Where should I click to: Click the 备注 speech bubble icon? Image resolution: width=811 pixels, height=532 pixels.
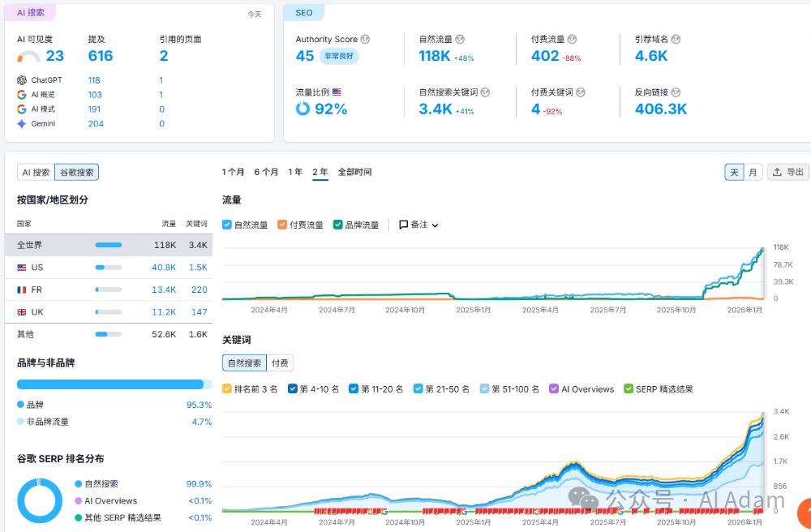pos(404,225)
